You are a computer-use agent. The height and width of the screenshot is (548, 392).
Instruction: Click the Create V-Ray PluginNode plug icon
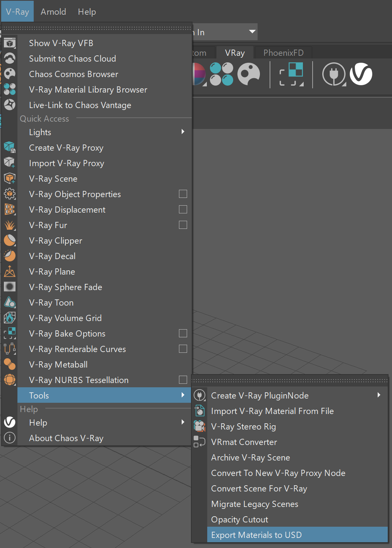click(199, 395)
